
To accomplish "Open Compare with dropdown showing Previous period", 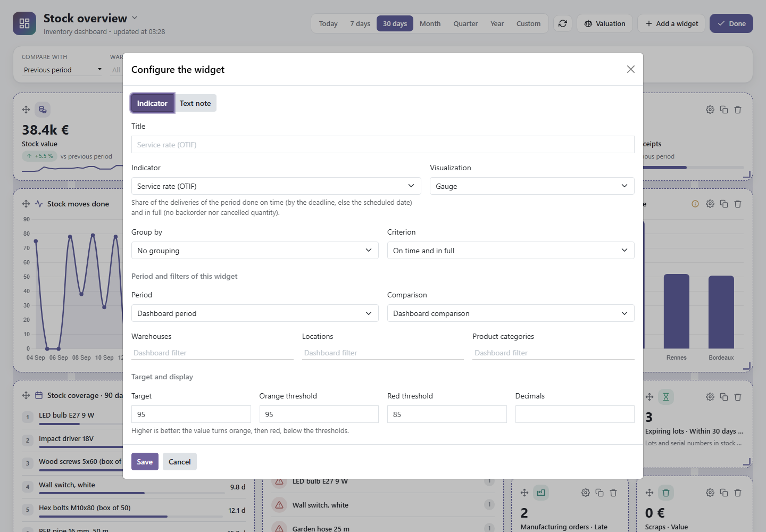I will [62, 70].
